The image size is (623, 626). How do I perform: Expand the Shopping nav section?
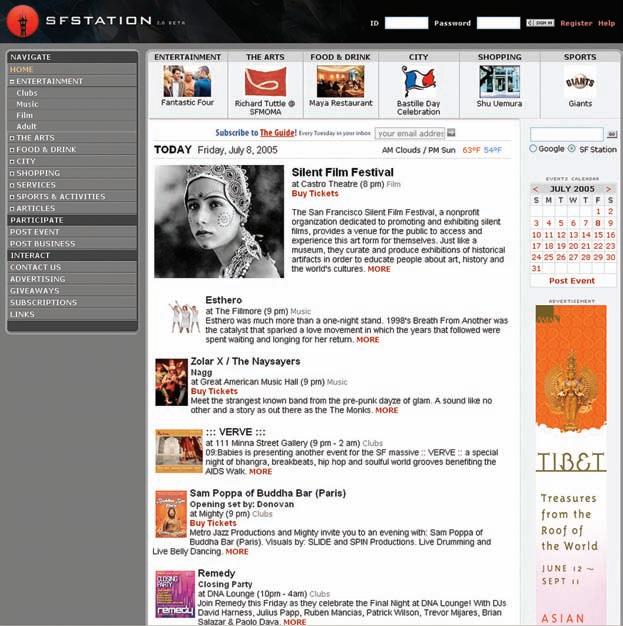(x=12, y=173)
